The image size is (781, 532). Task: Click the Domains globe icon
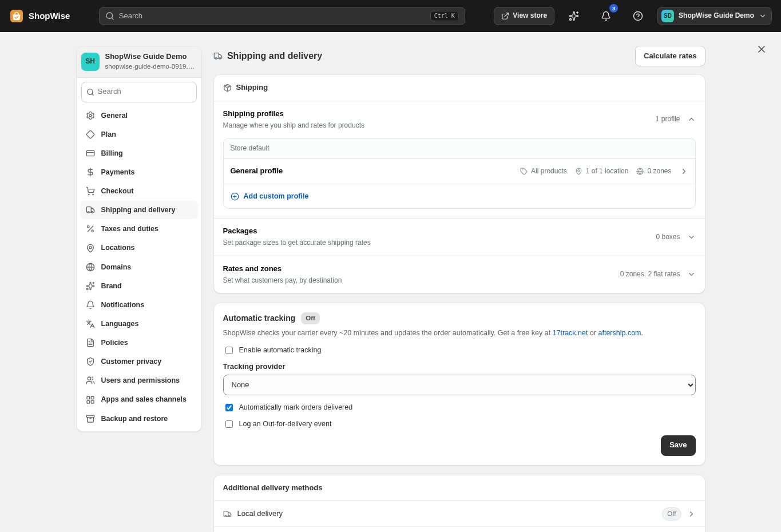coord(90,267)
